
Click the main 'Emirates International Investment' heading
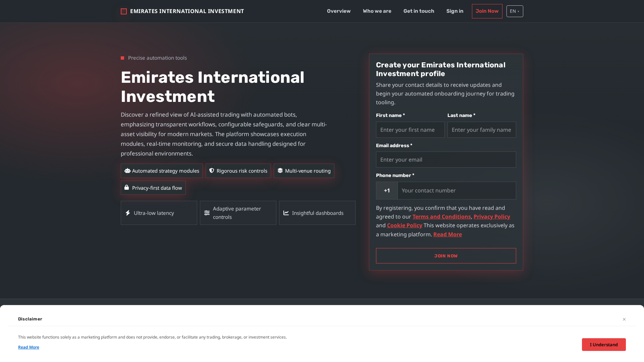(x=213, y=87)
